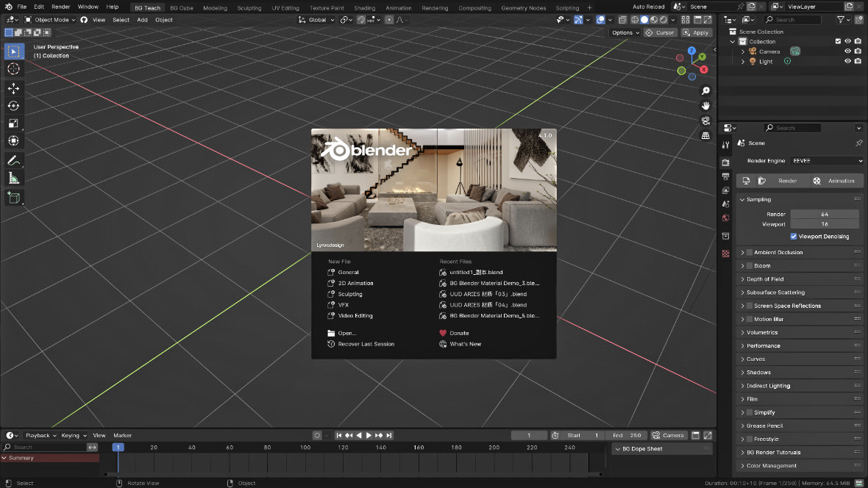
Task: Expand the Camera item in the outliner
Action: coord(743,51)
